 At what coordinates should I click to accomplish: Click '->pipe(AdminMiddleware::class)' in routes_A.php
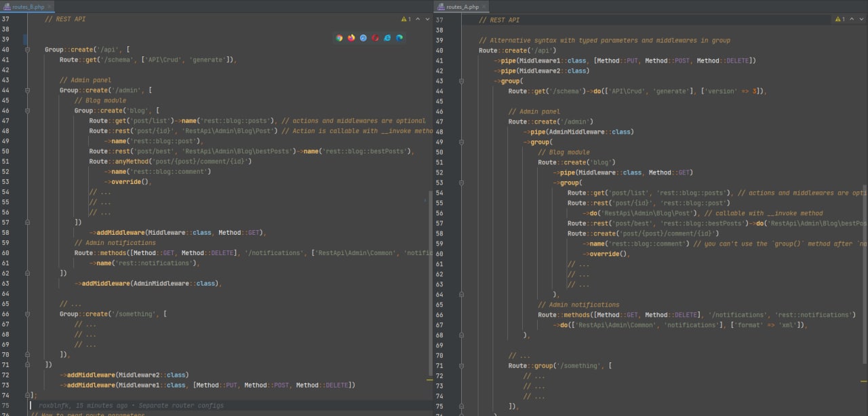coord(578,132)
